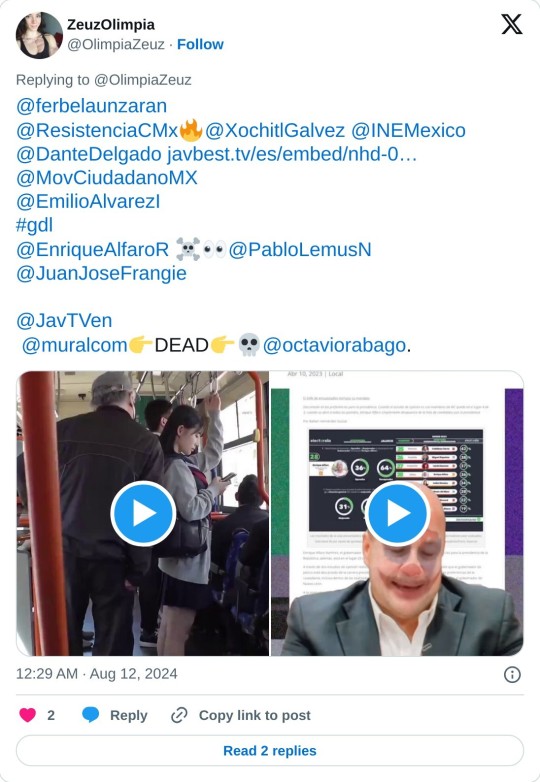This screenshot has width=540, height=782.
Task: Play the bus video
Action: [x=143, y=513]
